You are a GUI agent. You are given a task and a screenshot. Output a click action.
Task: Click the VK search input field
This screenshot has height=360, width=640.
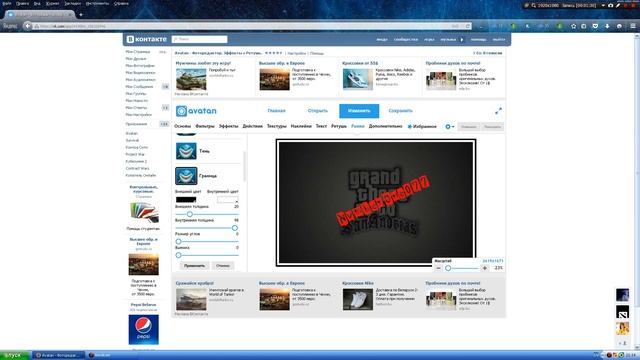coord(200,39)
